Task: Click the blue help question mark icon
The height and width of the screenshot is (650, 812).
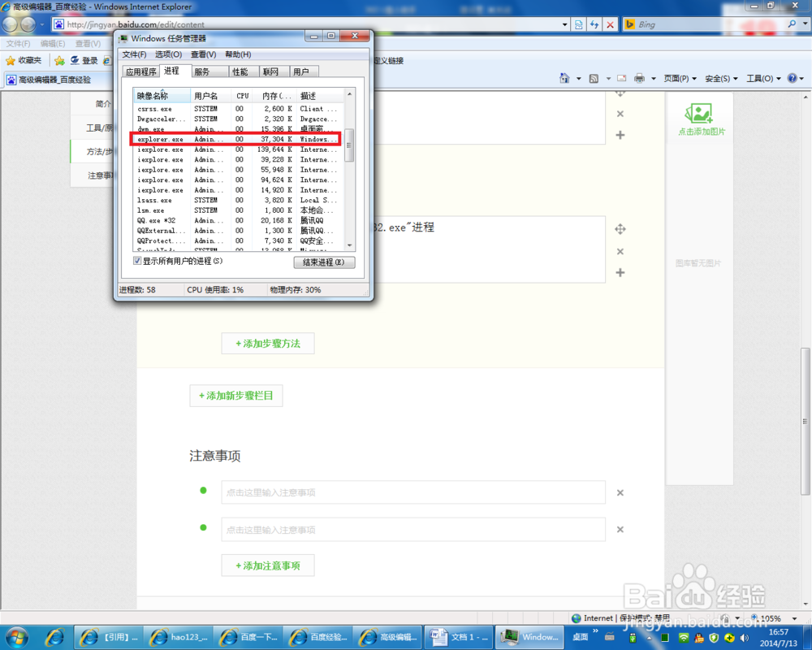Action: coord(792,78)
